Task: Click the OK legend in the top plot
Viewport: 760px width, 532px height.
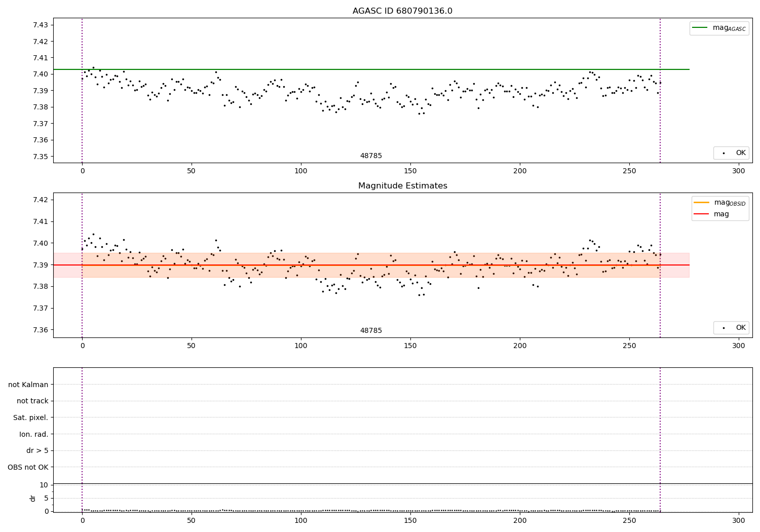Action: (x=732, y=153)
